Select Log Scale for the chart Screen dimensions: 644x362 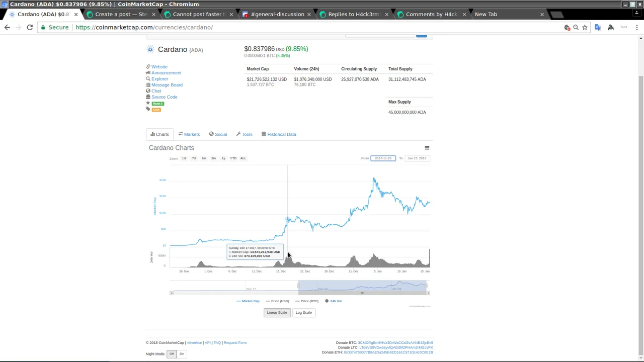tap(303, 313)
